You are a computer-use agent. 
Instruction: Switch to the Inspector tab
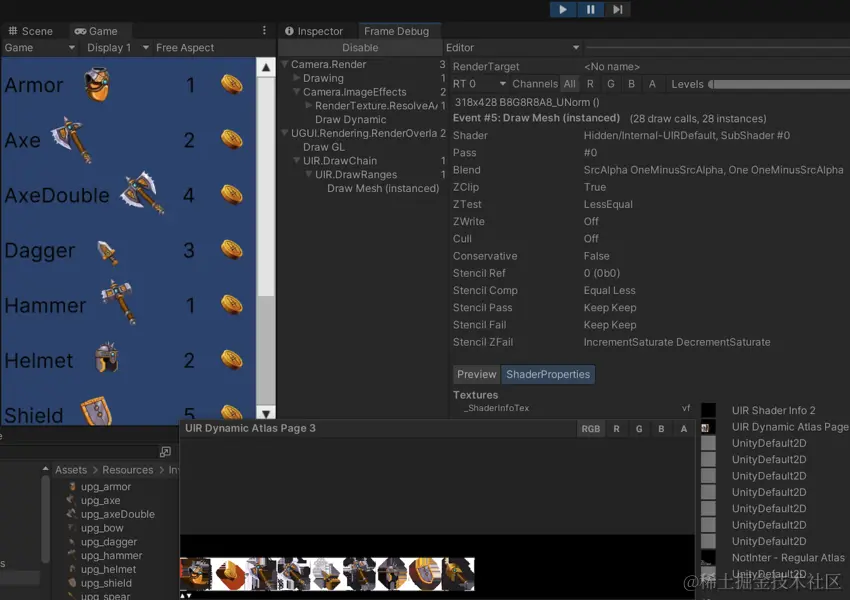click(x=314, y=30)
